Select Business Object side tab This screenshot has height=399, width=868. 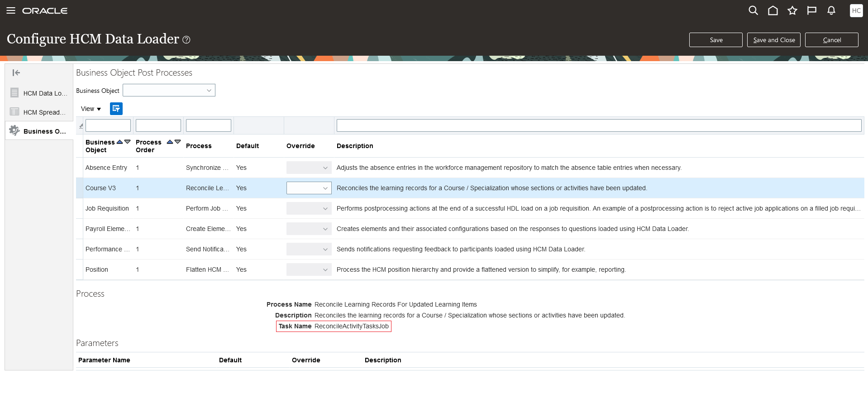(39, 131)
